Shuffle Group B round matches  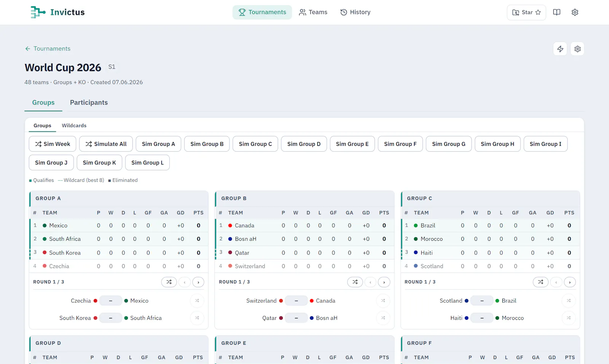coord(355,282)
